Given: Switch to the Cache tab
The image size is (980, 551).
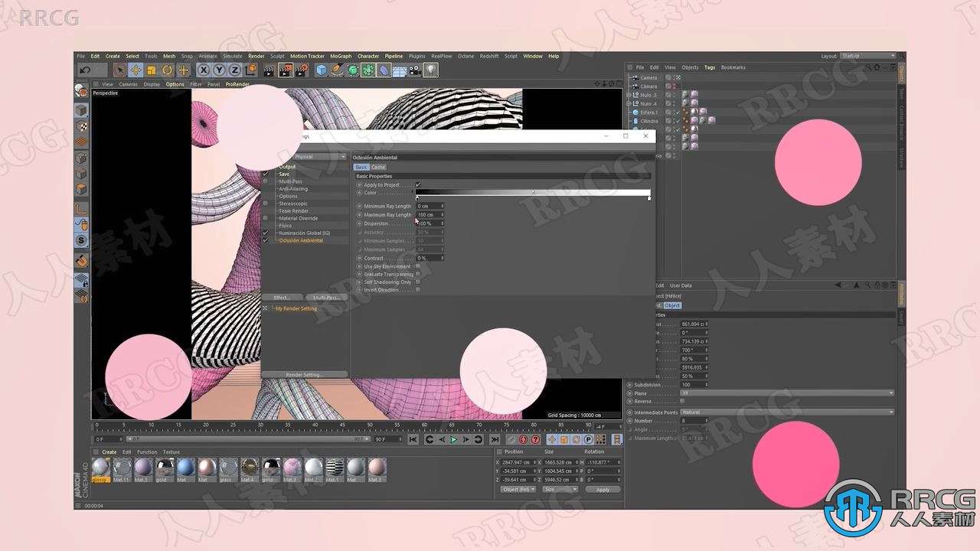Looking at the screenshot, I should pos(378,167).
